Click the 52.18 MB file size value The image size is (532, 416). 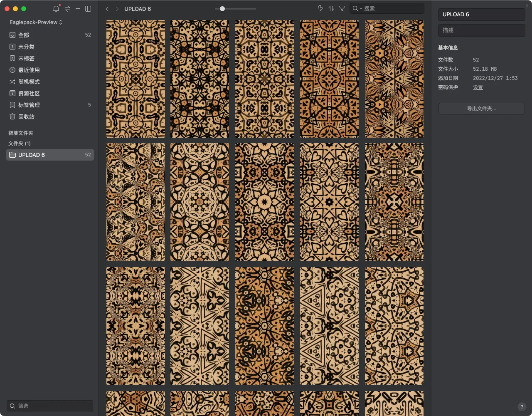click(485, 69)
